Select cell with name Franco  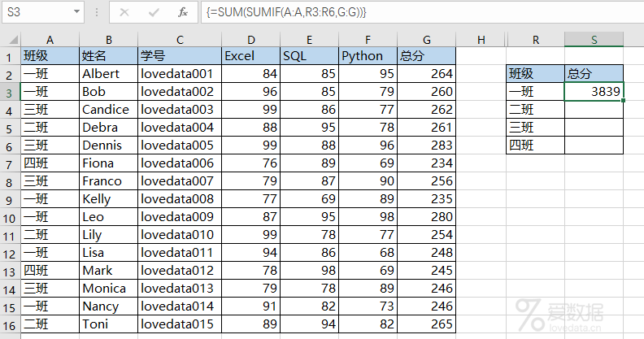pos(108,181)
